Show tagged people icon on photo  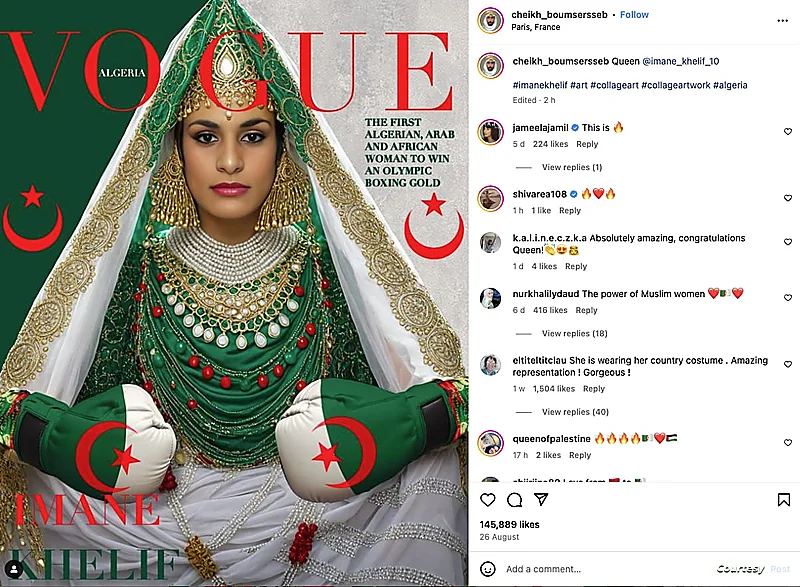click(14, 569)
